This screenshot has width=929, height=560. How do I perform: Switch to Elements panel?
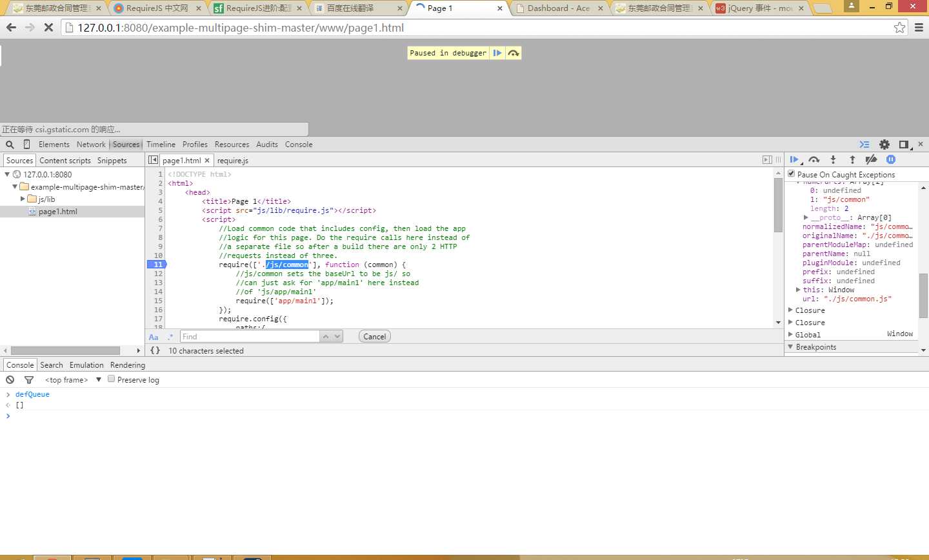point(54,145)
